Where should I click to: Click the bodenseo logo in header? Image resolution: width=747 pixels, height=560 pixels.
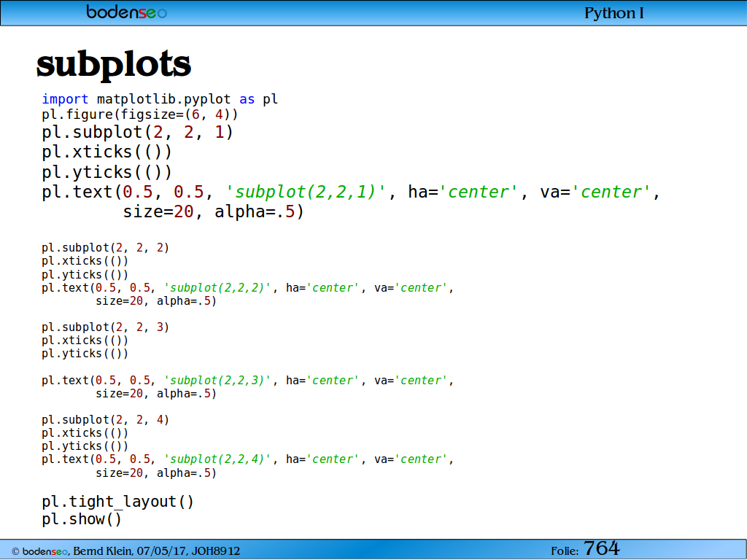tap(126, 12)
